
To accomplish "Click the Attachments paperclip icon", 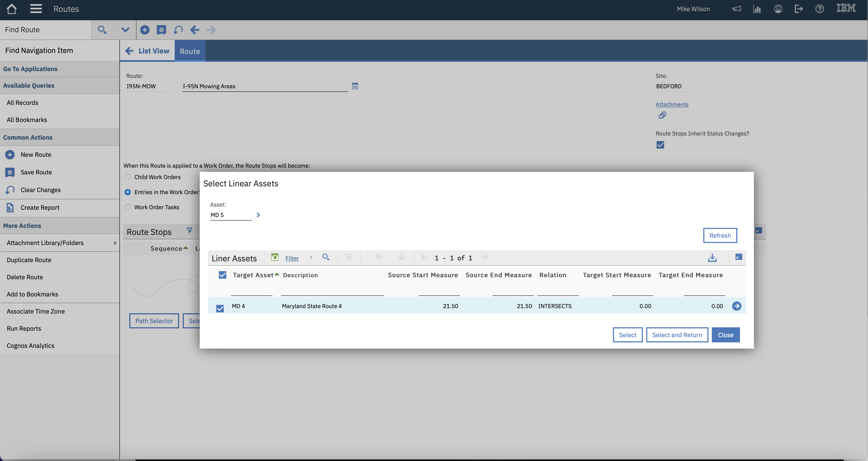I will pos(662,115).
